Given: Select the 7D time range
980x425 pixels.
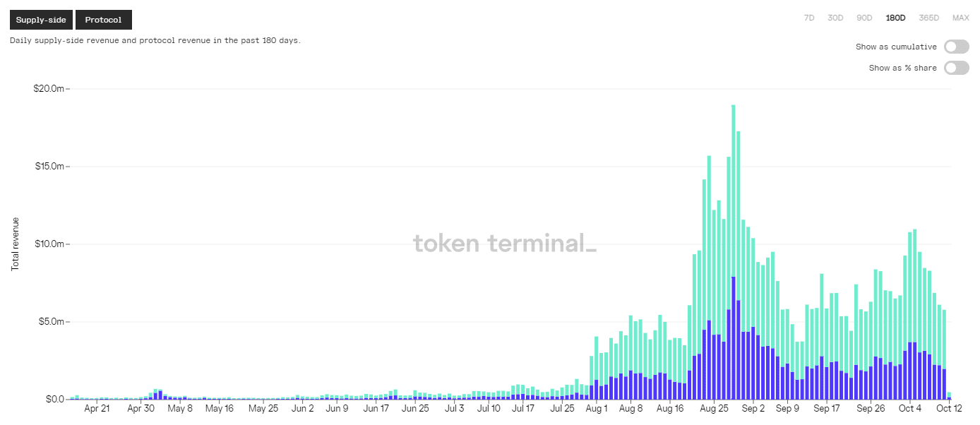Looking at the screenshot, I should click(809, 18).
